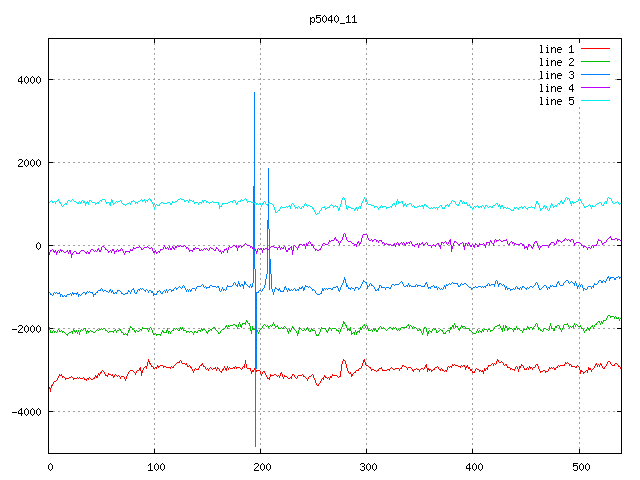Select the 'line 3' legend label
This screenshot has width=640, height=480.
tap(556, 76)
